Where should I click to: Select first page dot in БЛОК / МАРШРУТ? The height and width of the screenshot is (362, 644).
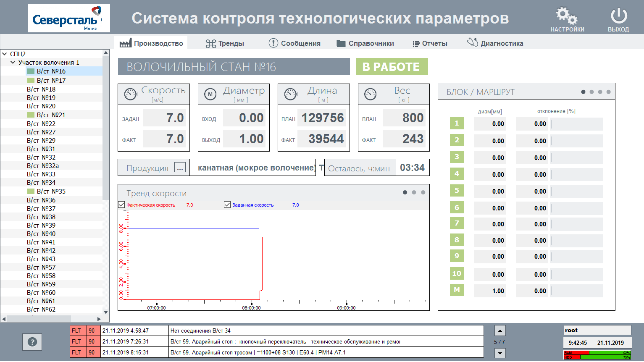pos(583,92)
